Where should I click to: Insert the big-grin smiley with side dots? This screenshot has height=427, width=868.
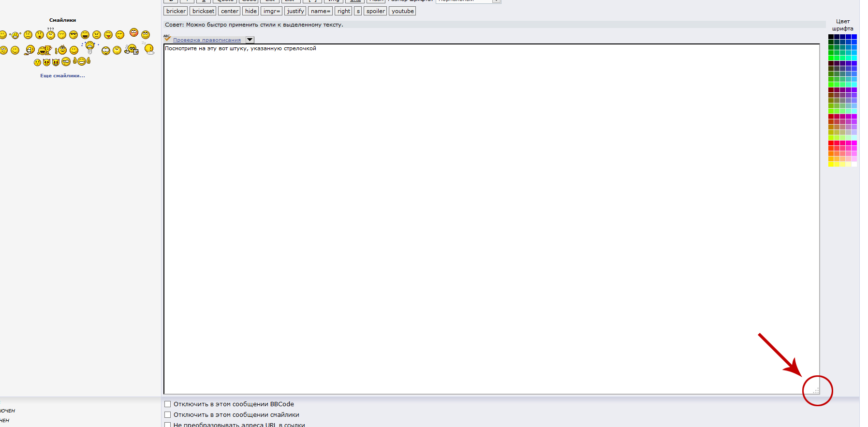[15, 35]
